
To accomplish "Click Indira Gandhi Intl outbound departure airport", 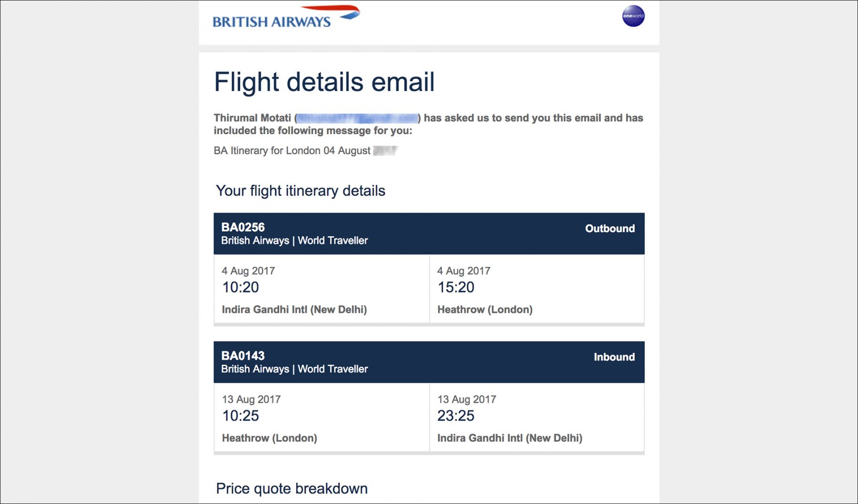I will pos(294,310).
